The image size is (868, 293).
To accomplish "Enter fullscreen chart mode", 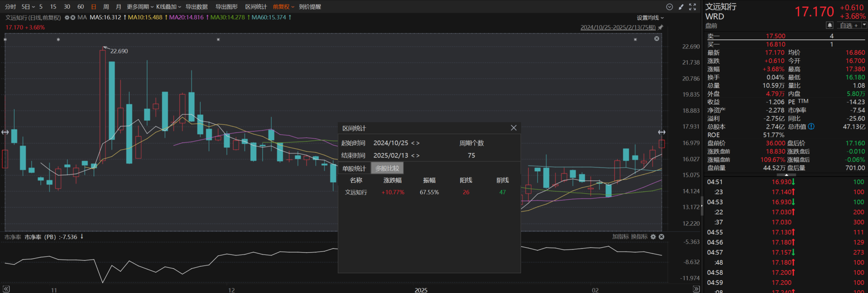I will [692, 7].
